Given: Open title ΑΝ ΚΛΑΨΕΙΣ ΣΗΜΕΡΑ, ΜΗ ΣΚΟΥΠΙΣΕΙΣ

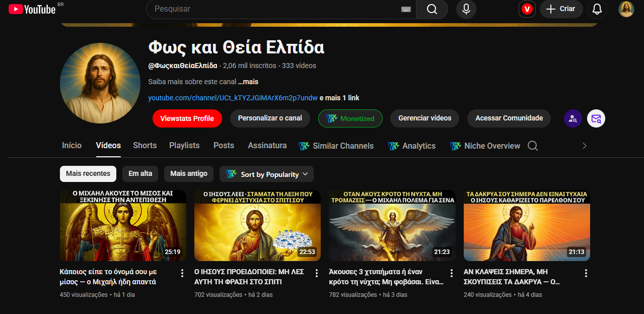Looking at the screenshot, I should pyautogui.click(x=512, y=277).
